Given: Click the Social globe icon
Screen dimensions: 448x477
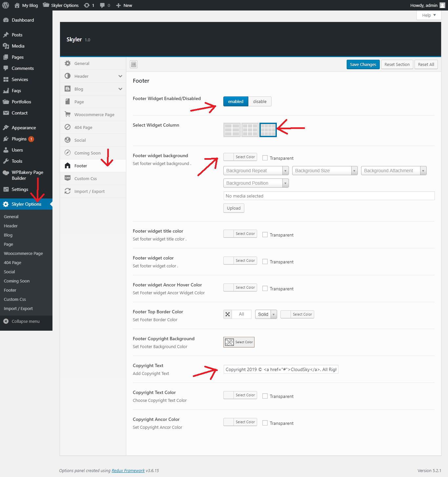Looking at the screenshot, I should (x=68, y=140).
